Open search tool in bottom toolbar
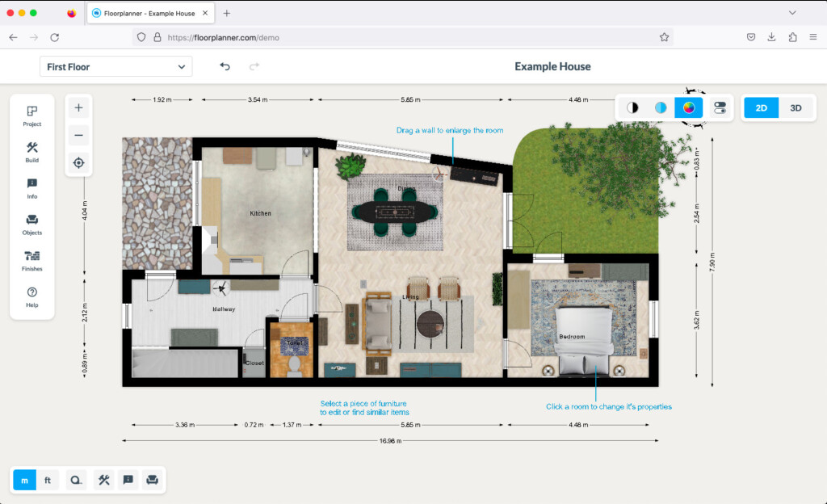 coord(76,480)
